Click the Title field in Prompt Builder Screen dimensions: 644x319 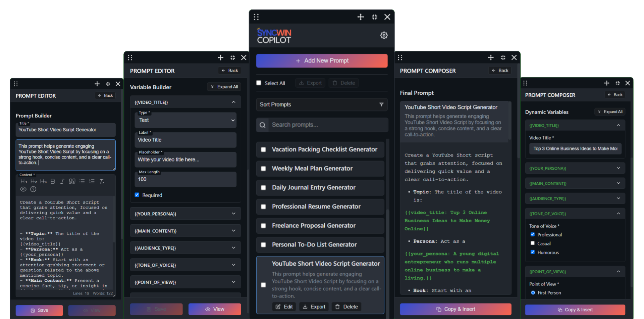click(66, 130)
